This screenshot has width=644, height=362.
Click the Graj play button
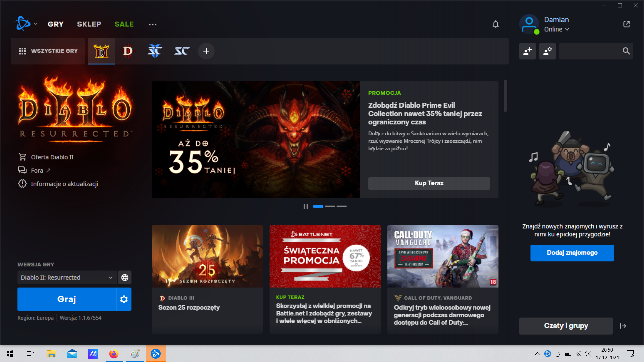[x=67, y=299]
